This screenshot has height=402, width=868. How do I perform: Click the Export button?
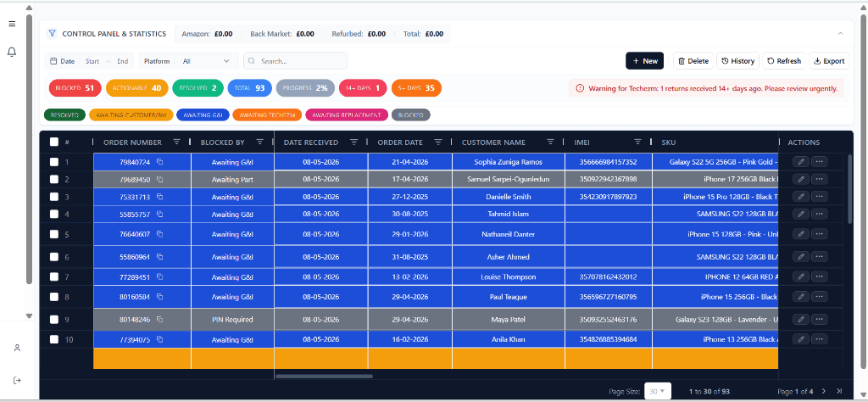(x=829, y=61)
